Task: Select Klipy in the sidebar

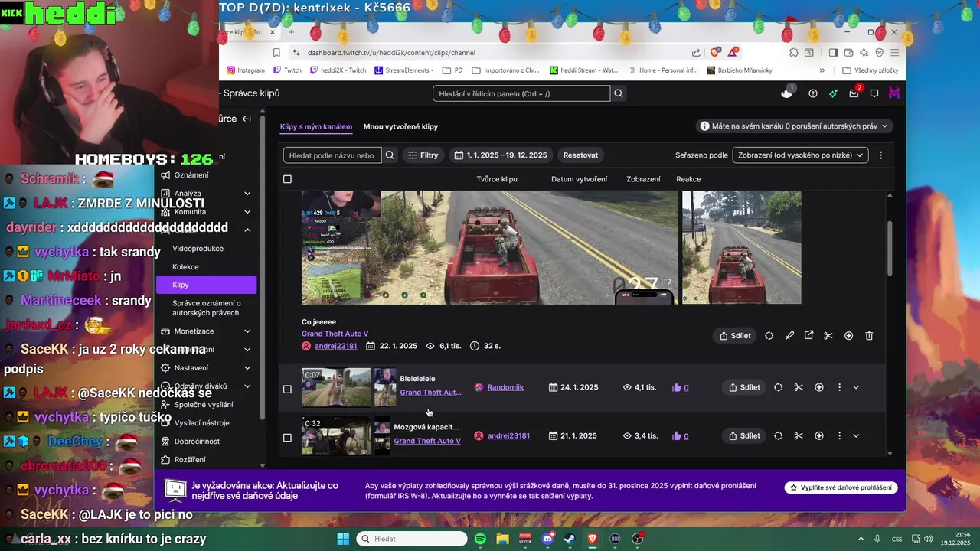Action: (x=206, y=285)
